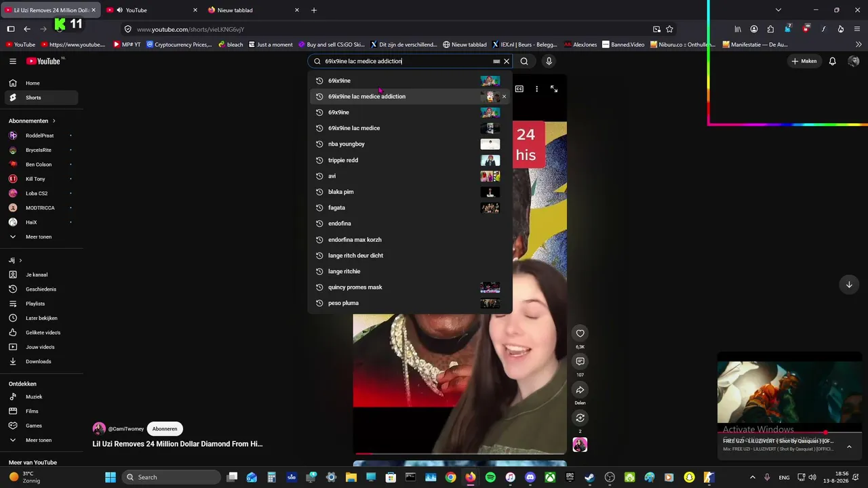The height and width of the screenshot is (488, 868).
Task: Clear the YouTube search box text
Action: (507, 61)
